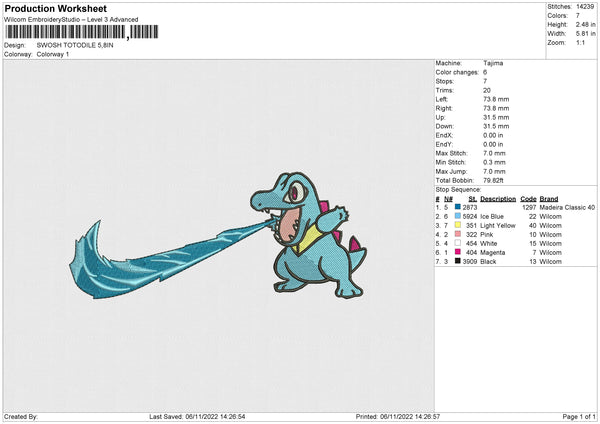Image resolution: width=600 pixels, height=424 pixels.
Task: Click the Min Stitch value 0.3 mm
Action: click(494, 162)
